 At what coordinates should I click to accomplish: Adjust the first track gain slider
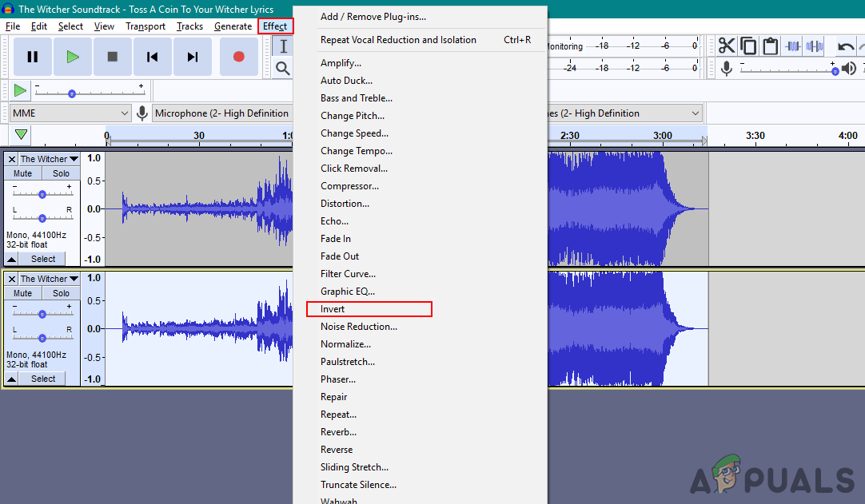pos(42,194)
